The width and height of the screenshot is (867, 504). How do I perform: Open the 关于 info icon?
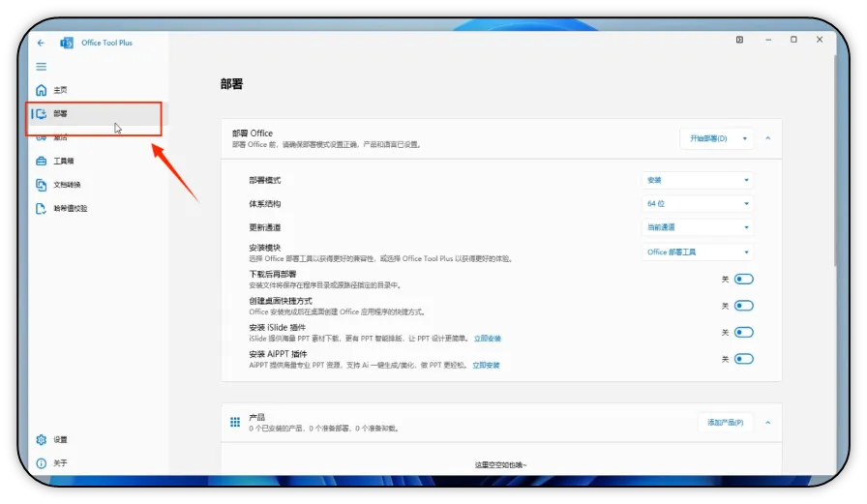(41, 463)
